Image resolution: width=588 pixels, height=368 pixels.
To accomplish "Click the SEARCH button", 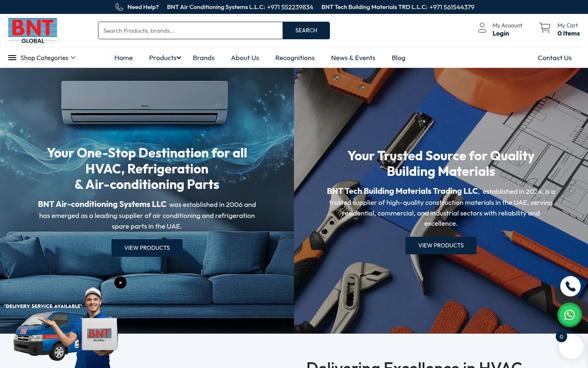I will pos(306,30).
